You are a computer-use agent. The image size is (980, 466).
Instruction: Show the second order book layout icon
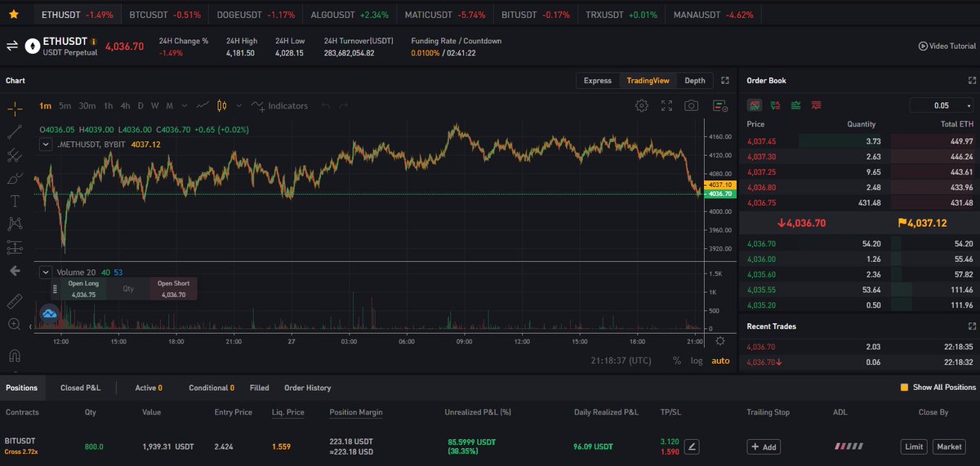click(775, 105)
